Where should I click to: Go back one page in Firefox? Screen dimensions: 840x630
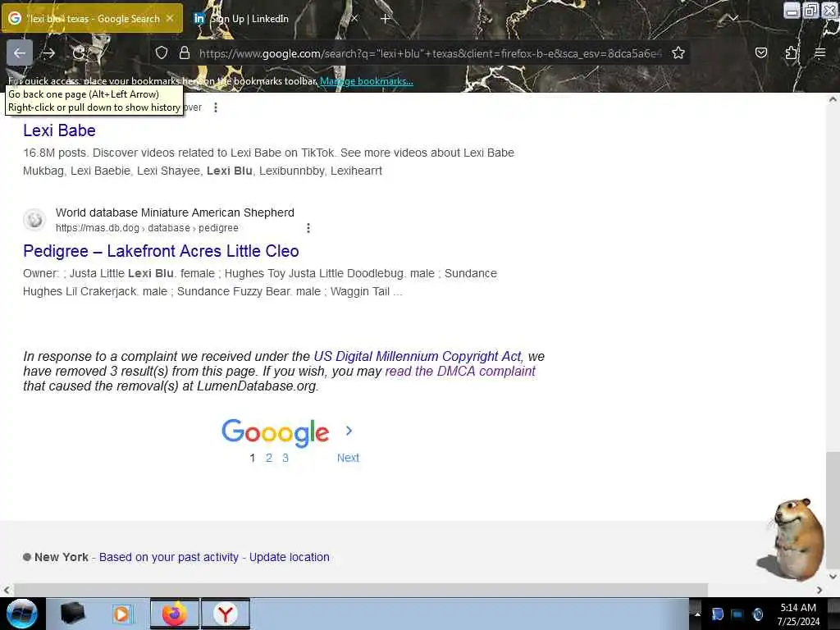pyautogui.click(x=20, y=52)
